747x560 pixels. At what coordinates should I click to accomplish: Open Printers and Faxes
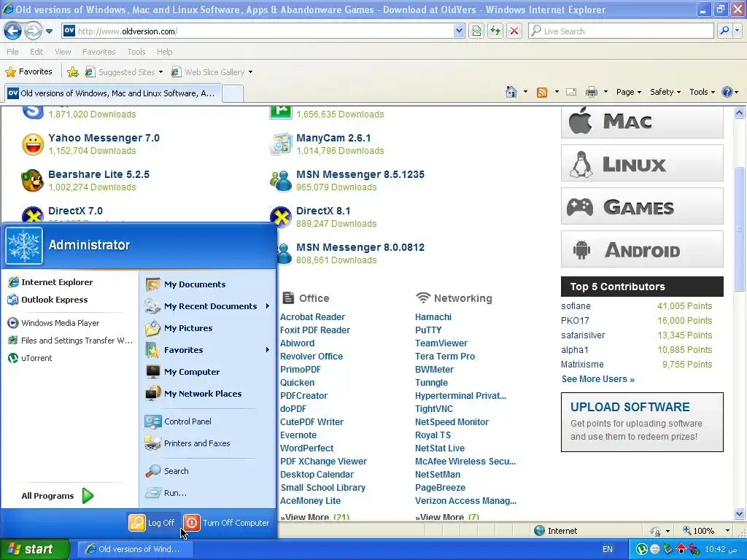[187, 443]
